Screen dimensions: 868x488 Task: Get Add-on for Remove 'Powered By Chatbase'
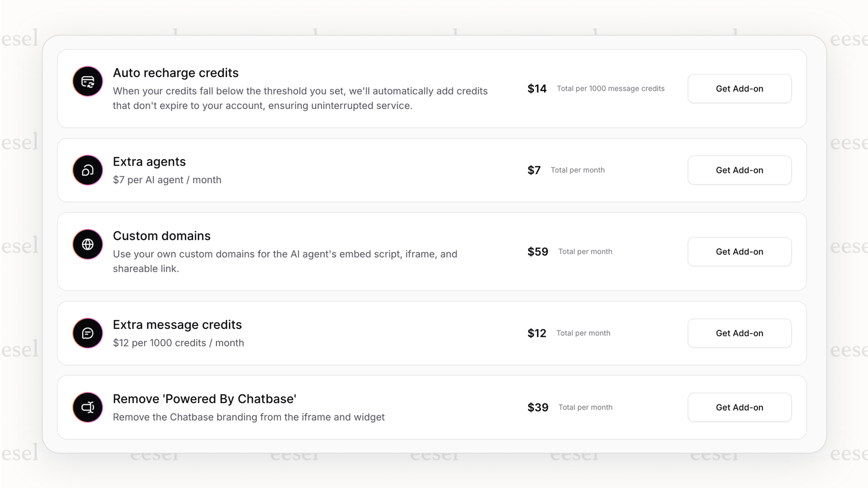pos(739,407)
